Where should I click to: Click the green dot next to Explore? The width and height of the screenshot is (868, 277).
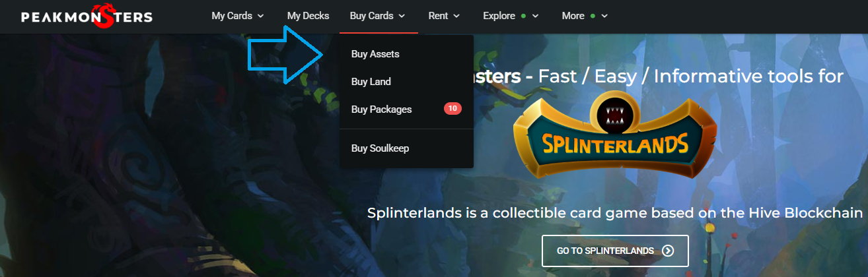click(523, 16)
